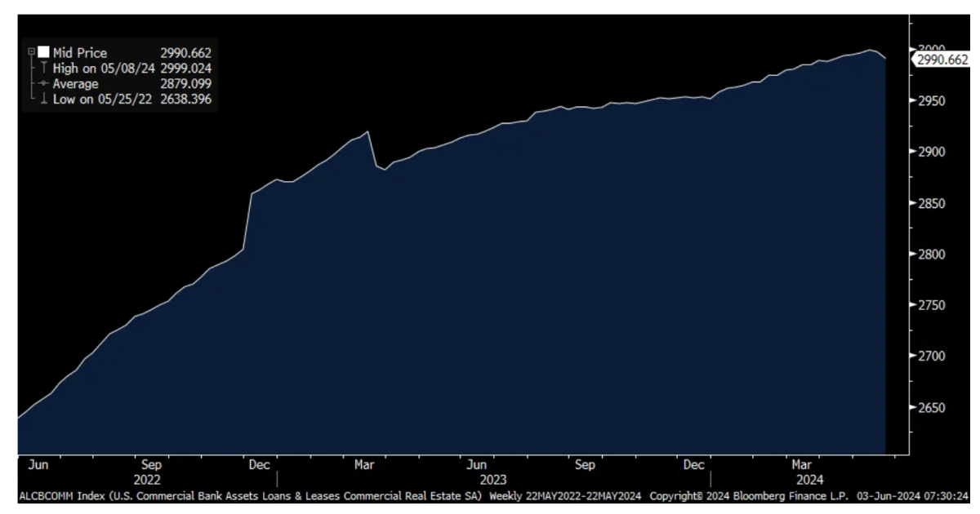Screen dimensions: 980x514
Task: Click the 2990.662 last price flag
Action: coord(942,60)
